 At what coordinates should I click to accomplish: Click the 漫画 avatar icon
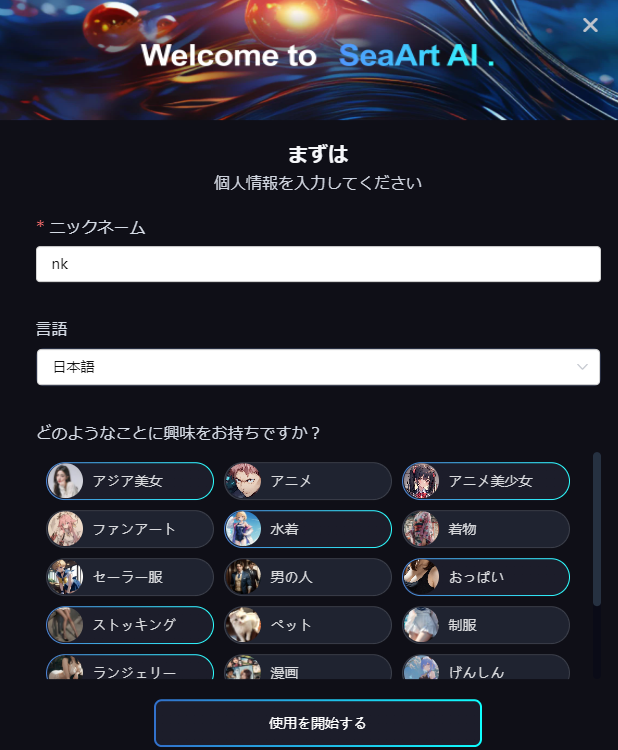tap(243, 668)
